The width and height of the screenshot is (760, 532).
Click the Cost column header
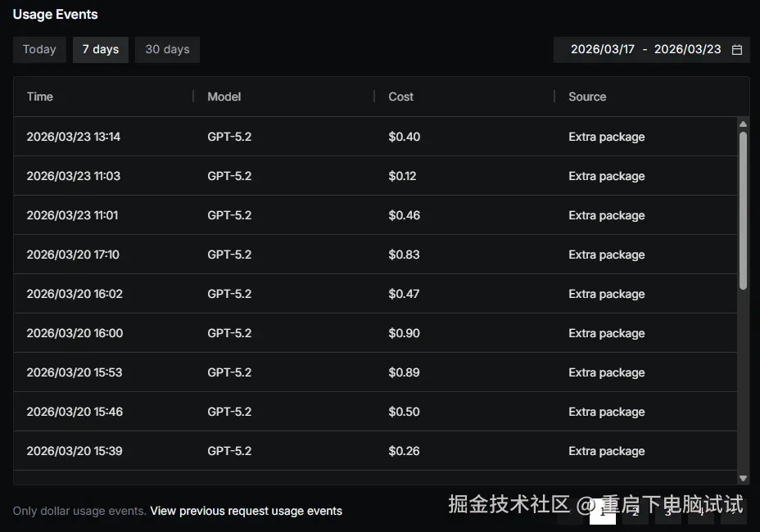tap(401, 97)
